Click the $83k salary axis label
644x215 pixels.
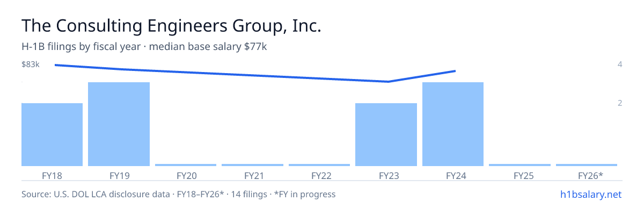click(31, 64)
